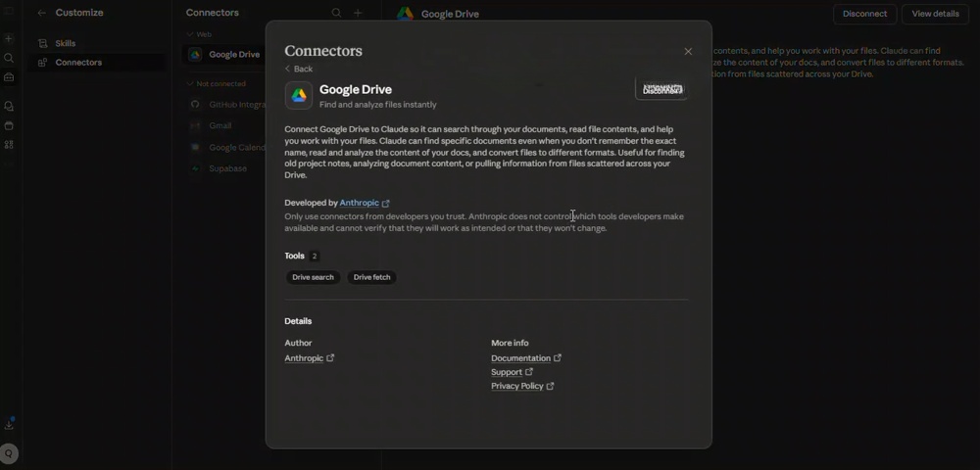980x470 pixels.
Task: Click the Details heading text
Action: tap(298, 321)
